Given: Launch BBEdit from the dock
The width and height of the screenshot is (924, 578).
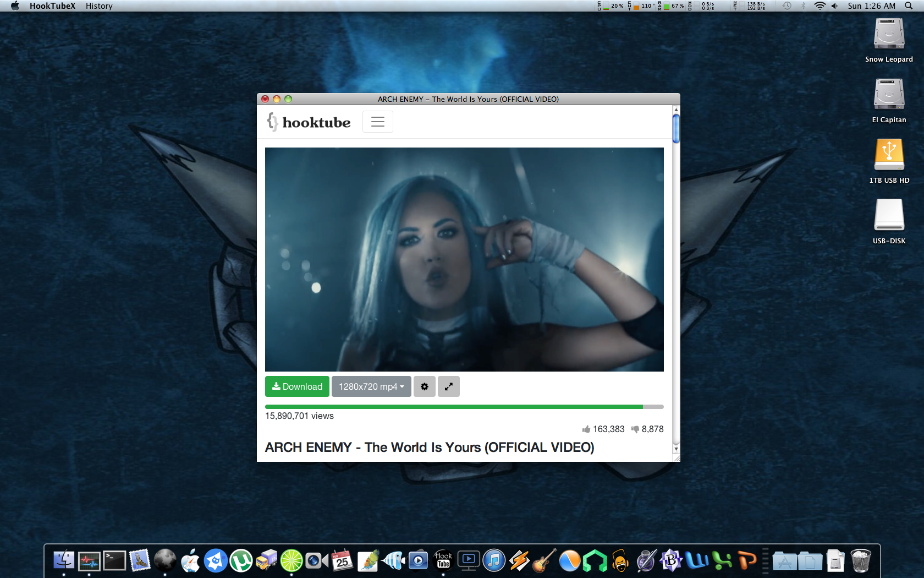Looking at the screenshot, I should coord(671,561).
